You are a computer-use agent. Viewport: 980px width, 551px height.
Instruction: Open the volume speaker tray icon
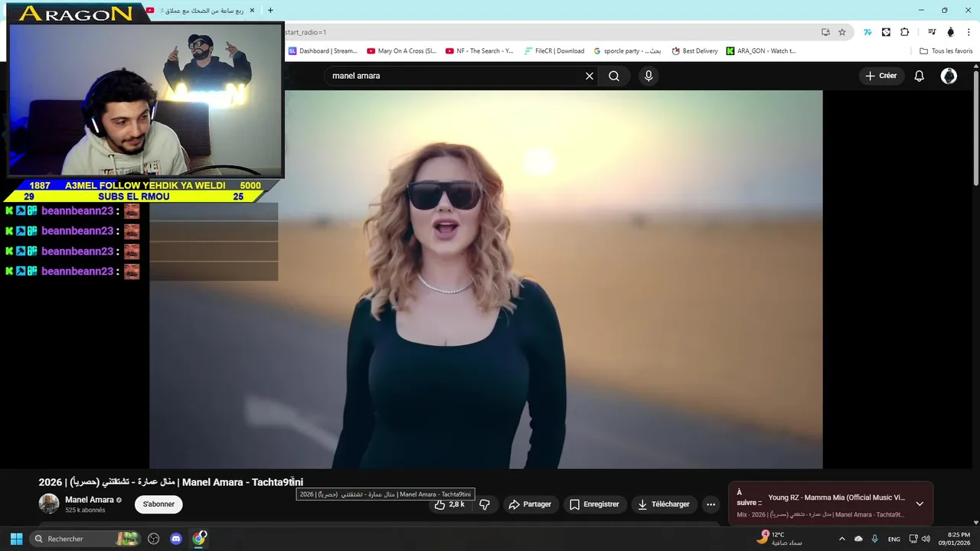926,539
